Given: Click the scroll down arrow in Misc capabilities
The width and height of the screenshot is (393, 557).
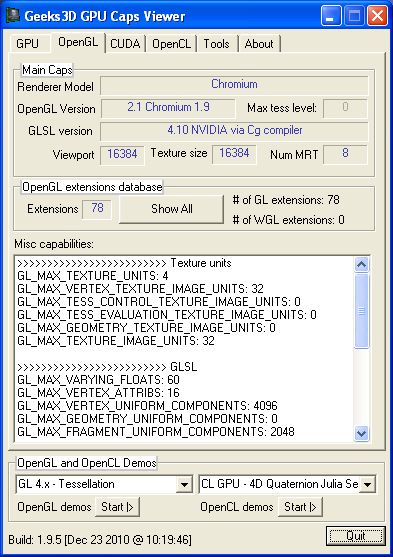Looking at the screenshot, I should coord(361,433).
